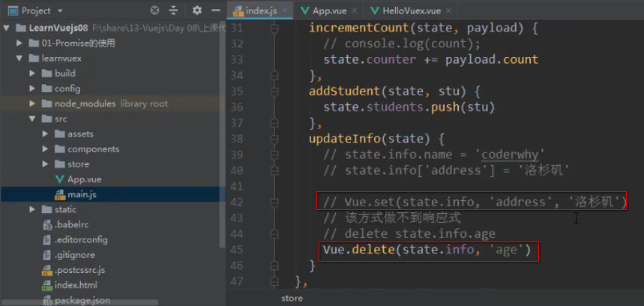Select the learnvuex folder
Viewport: 644px width, 306px height.
(x=61, y=58)
